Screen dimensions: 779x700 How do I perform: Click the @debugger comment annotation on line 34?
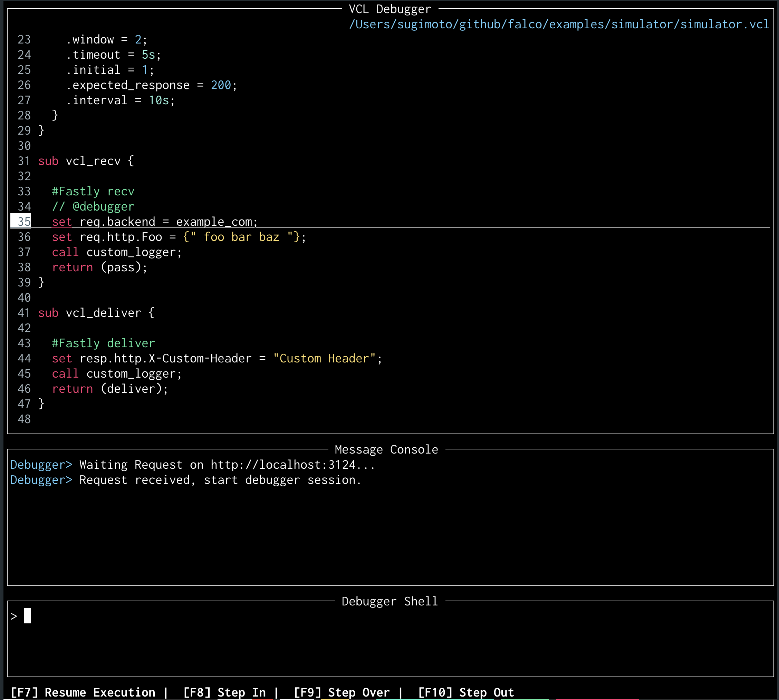[102, 206]
